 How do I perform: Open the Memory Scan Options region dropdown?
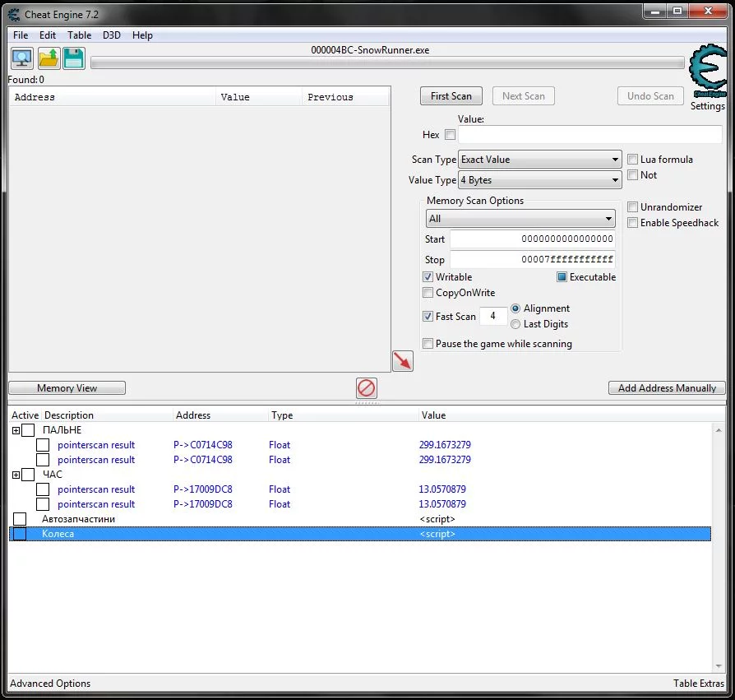pyautogui.click(x=520, y=219)
